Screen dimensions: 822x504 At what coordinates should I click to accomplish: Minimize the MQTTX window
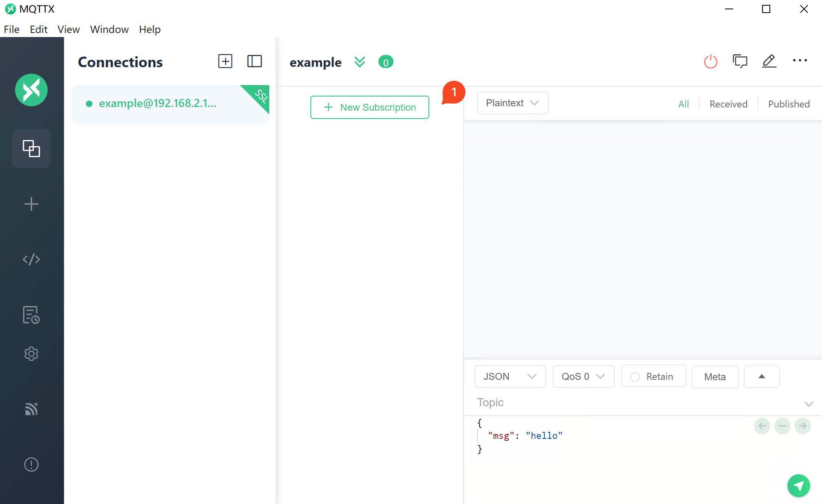729,9
